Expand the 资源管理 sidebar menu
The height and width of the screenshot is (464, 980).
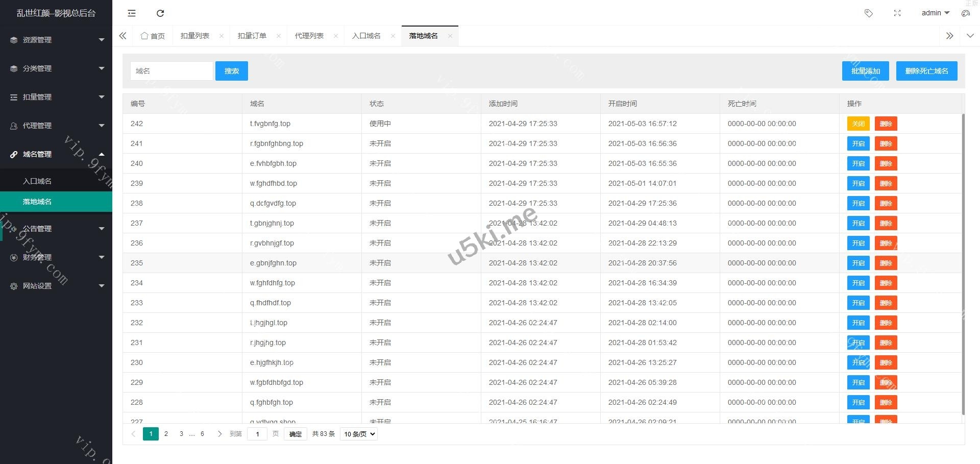56,40
